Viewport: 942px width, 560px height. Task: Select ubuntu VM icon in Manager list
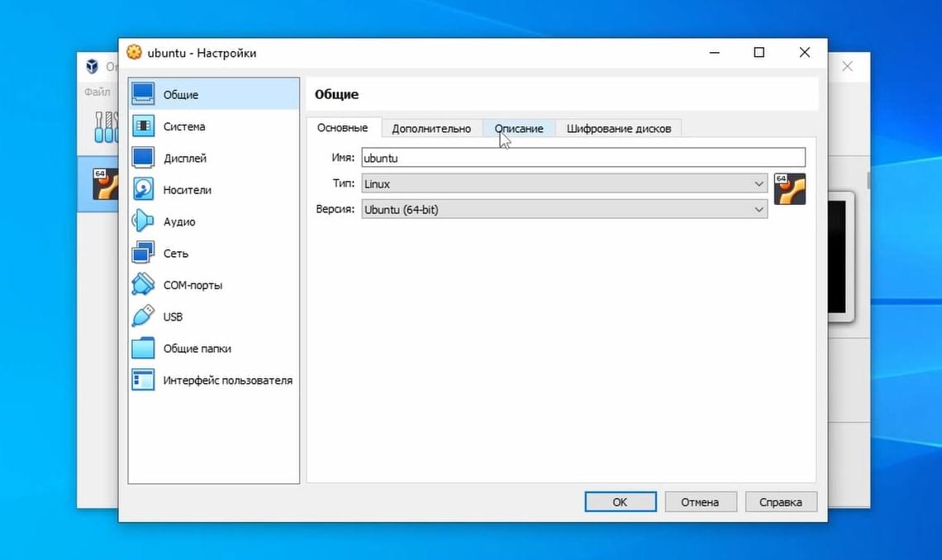click(105, 184)
